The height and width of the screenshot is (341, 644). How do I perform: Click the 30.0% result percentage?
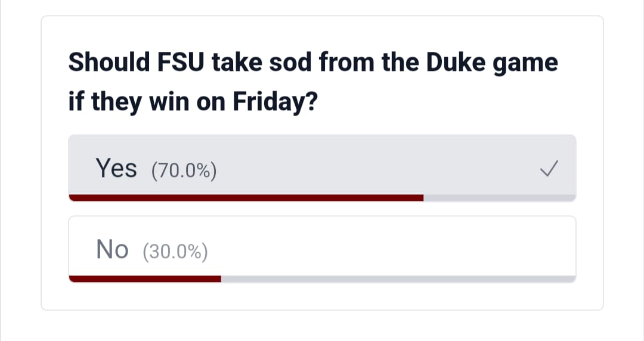click(175, 251)
